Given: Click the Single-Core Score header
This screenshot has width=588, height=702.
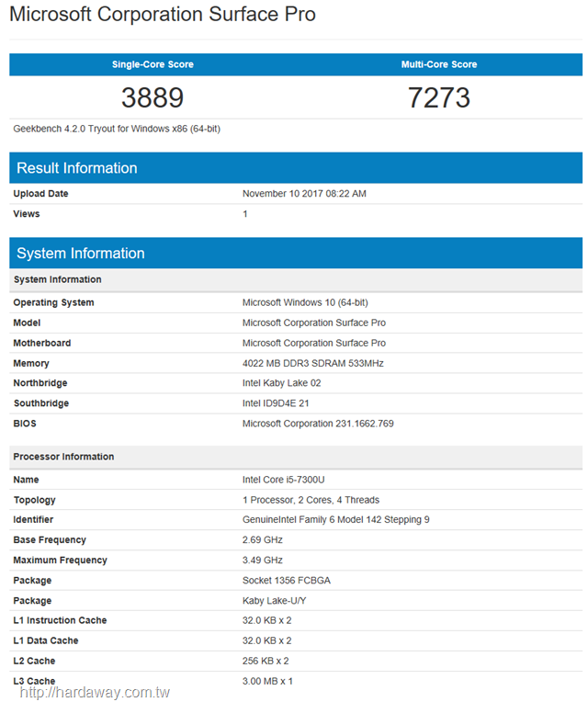Looking at the screenshot, I should 153,64.
